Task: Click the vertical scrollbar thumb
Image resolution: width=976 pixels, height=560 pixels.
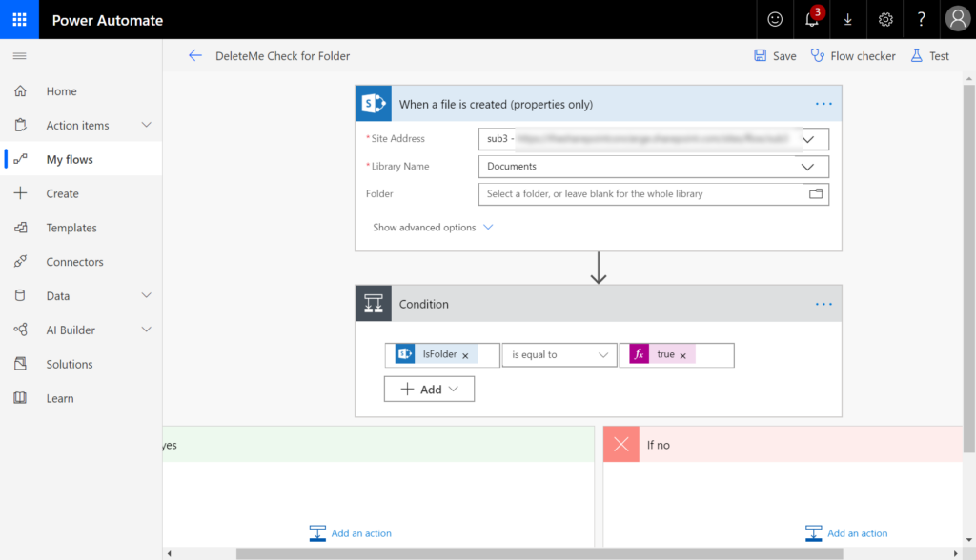Action: click(x=969, y=269)
